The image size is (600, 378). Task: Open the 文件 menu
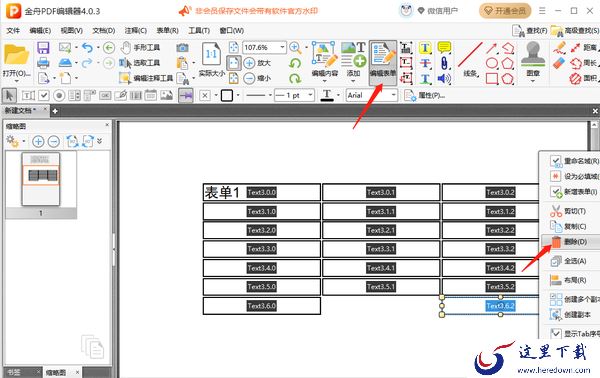[x=13, y=30]
